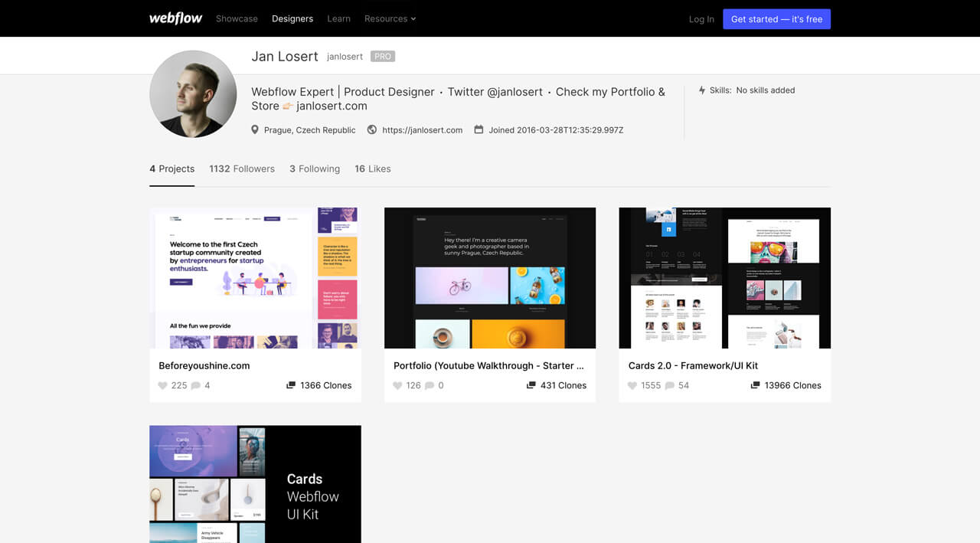Screen dimensions: 980x543
Task: Click the Jan Losert name heading
Action: 285,56
